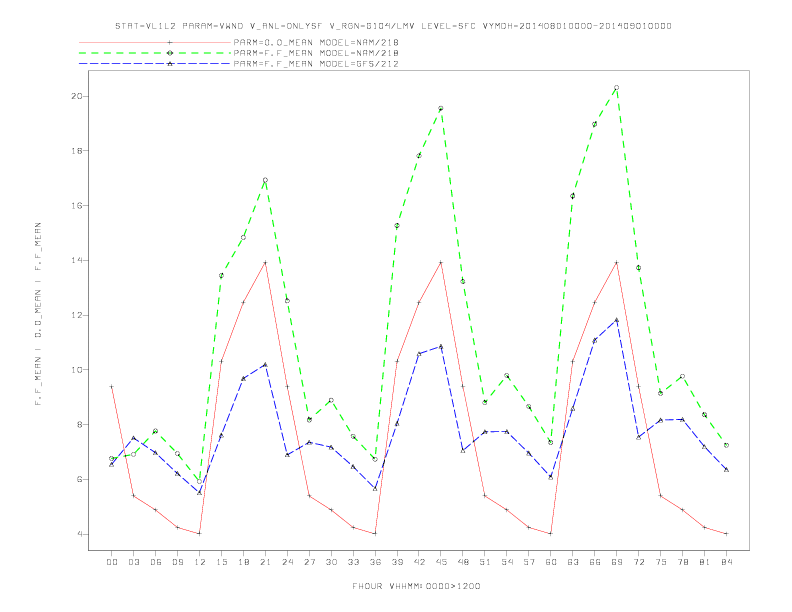Click the x-axis title FHOUR VHHMM:0000>1200
The width and height of the screenshot is (792, 612).
point(416,586)
